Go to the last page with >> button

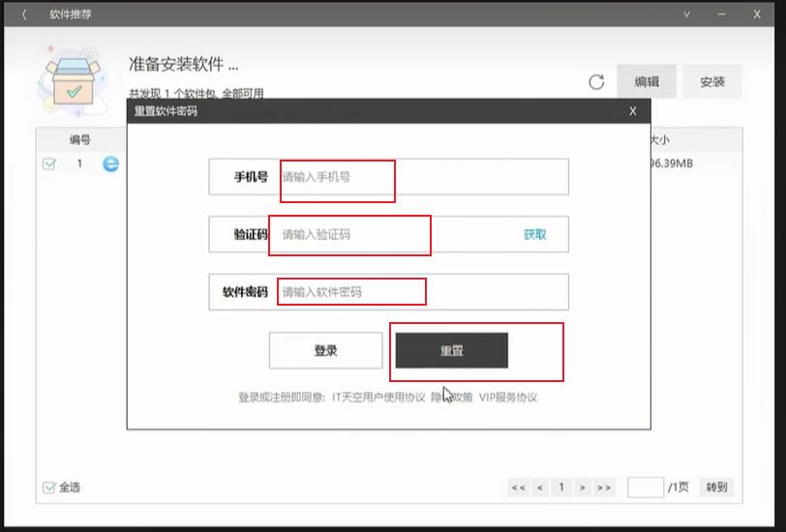(x=604, y=488)
